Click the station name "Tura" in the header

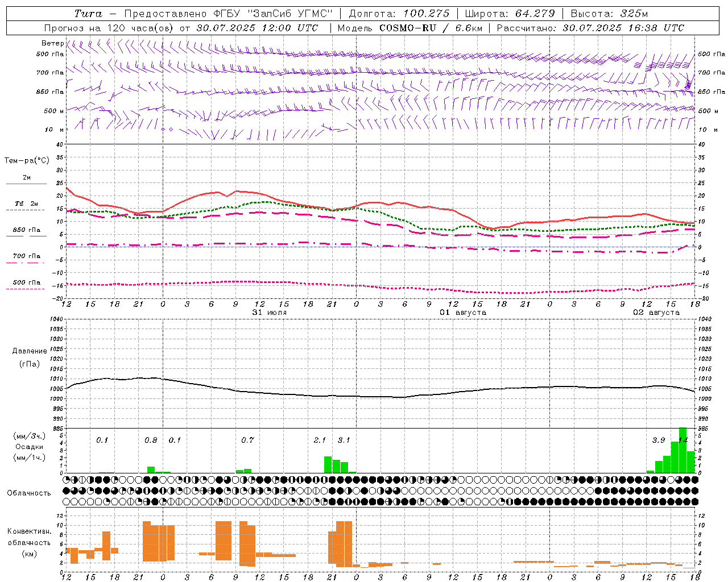pyautogui.click(x=88, y=14)
